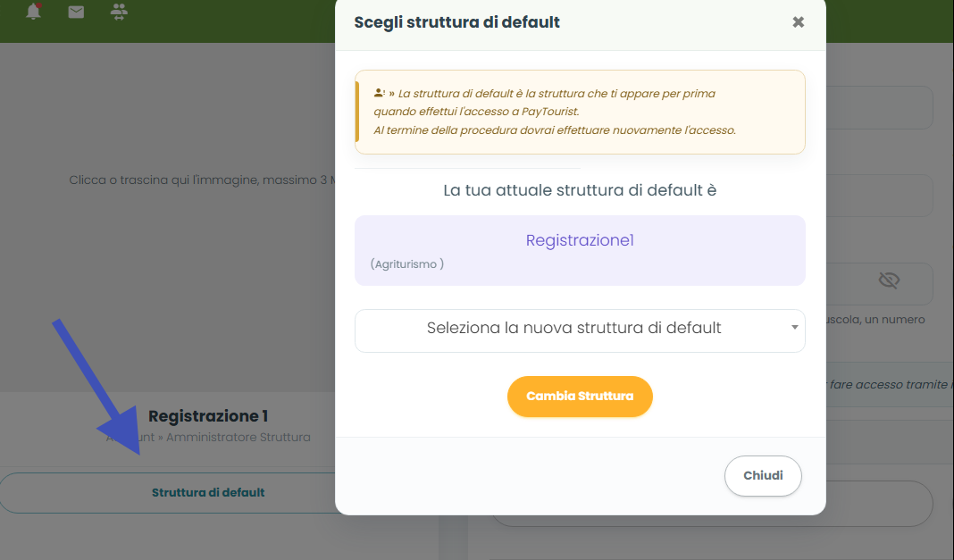Click the yellow default structure information notice
The height and width of the screenshot is (560, 954).
pos(580,112)
